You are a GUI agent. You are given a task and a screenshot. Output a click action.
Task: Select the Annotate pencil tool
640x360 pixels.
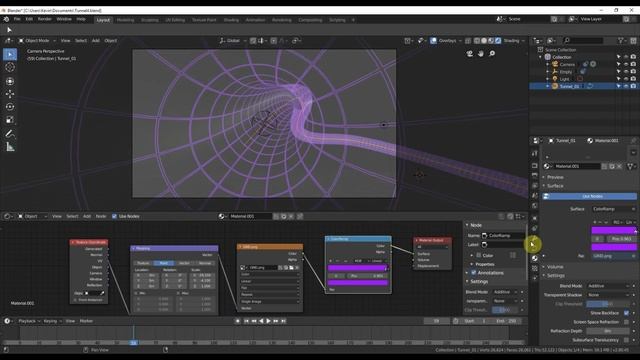pos(10,134)
